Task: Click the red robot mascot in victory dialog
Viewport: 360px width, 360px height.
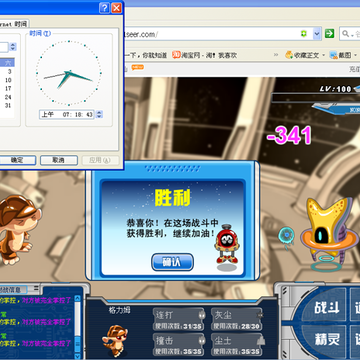Action: tap(227, 244)
